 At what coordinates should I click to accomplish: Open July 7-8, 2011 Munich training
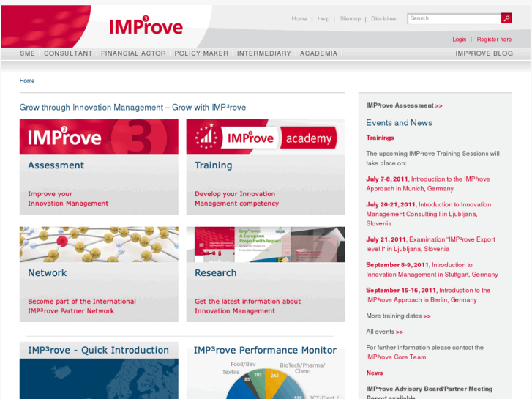[428, 184]
